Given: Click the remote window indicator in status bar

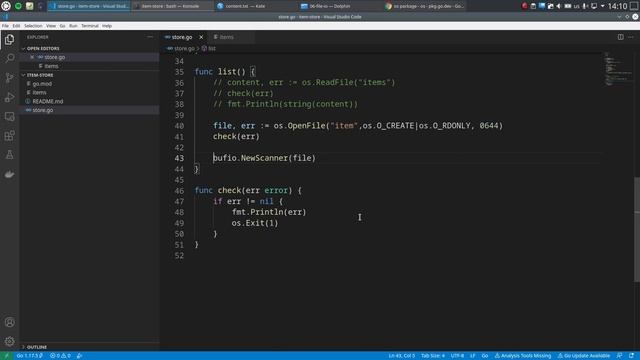Looking at the screenshot, I should pyautogui.click(x=6, y=356).
